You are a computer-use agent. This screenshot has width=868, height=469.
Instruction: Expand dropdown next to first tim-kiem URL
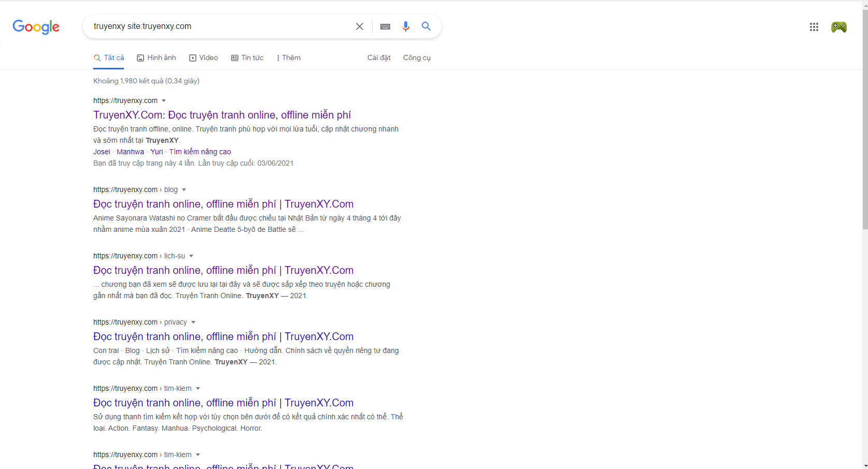(x=198, y=389)
